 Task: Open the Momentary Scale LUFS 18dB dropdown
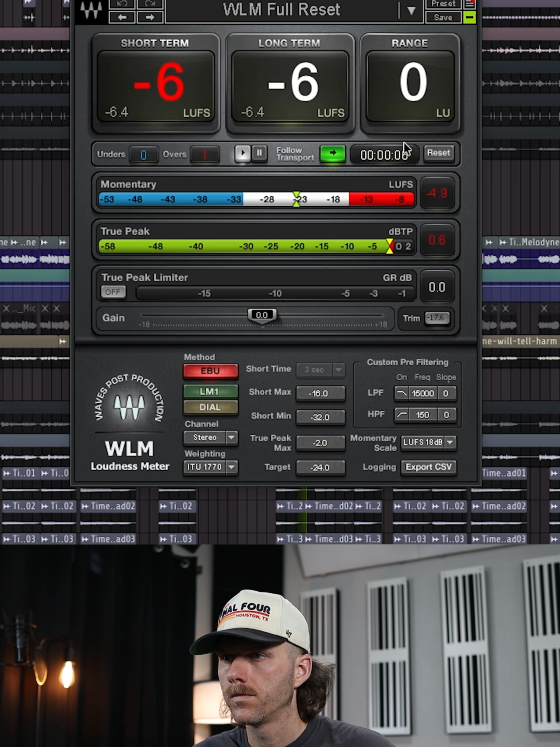(x=429, y=442)
